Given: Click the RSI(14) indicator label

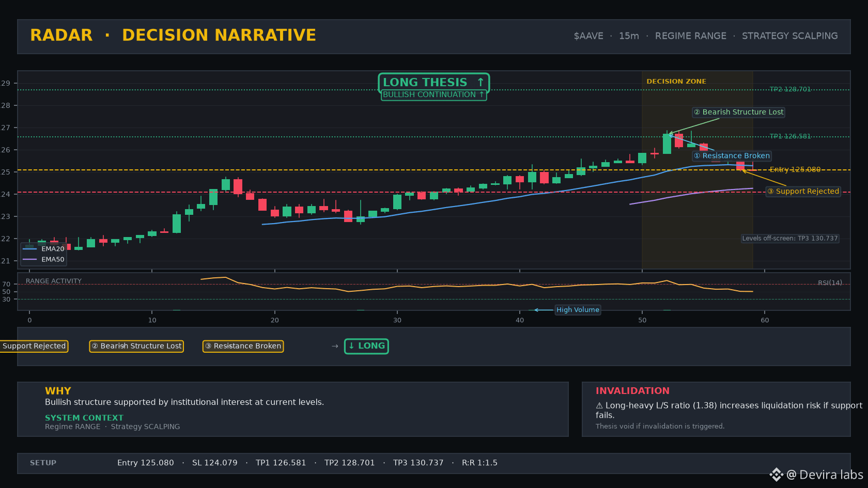Looking at the screenshot, I should coord(830,283).
